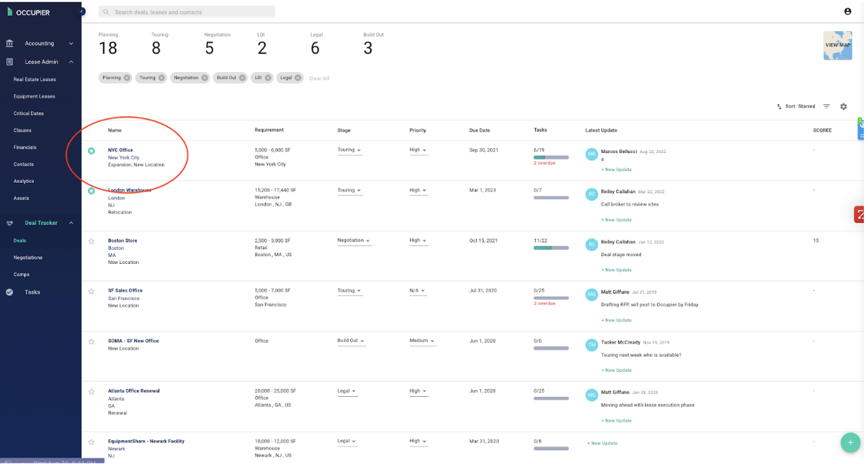Star the SF Sales Office deal
The image size is (868, 464).
click(91, 291)
